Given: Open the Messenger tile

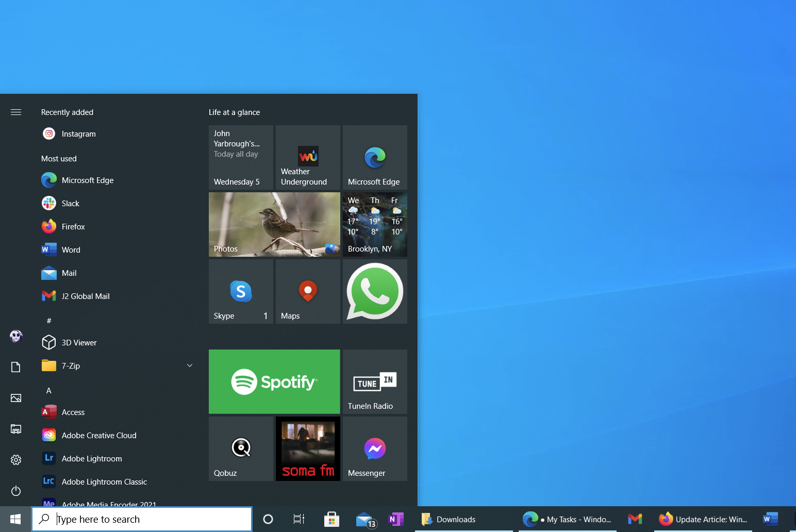Looking at the screenshot, I should [x=375, y=448].
